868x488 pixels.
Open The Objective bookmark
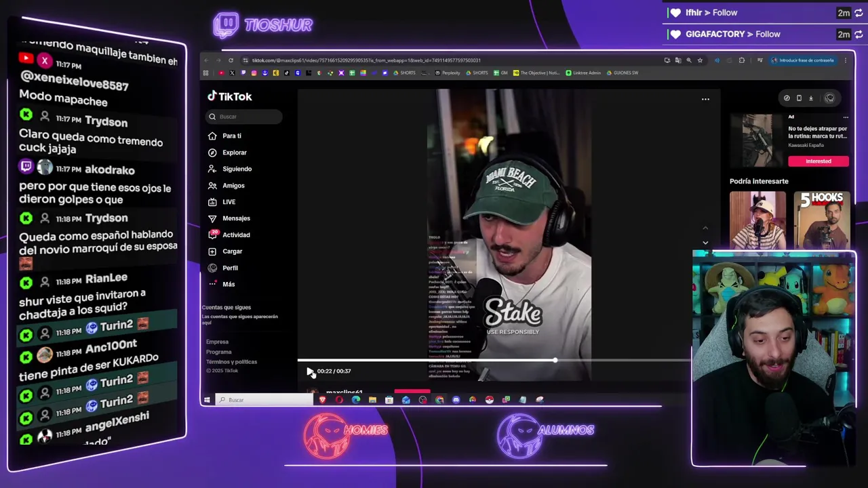point(536,73)
